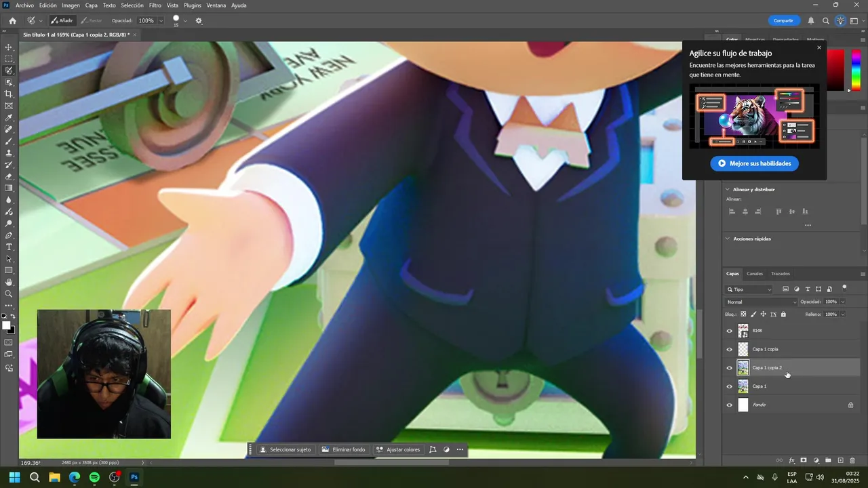
Task: Open notifications bell icon
Action: 811,21
